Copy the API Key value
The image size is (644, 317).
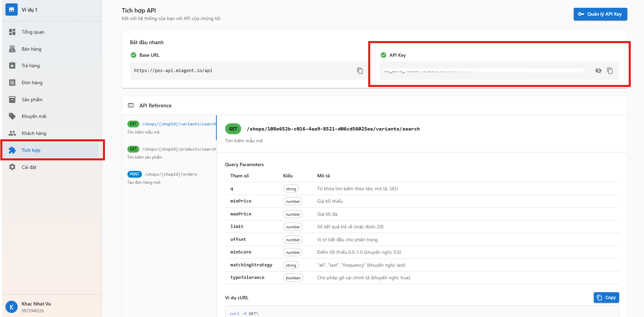coord(610,71)
